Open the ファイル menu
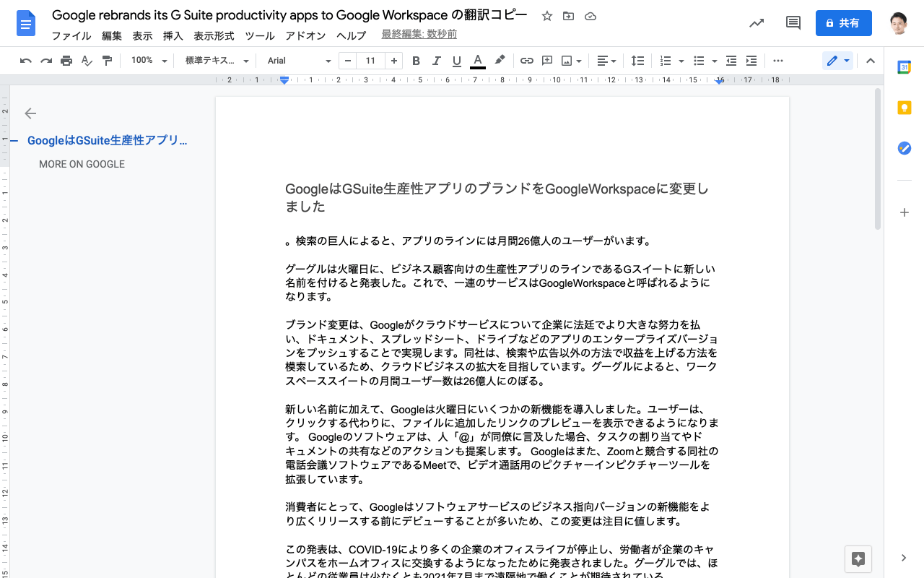Screen dimensions: 924x578 tap(71, 35)
